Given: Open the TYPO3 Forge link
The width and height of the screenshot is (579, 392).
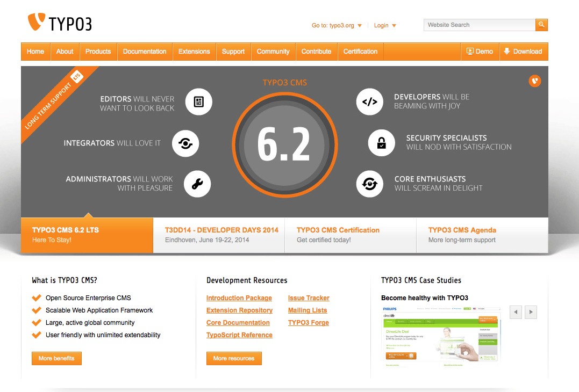Looking at the screenshot, I should pyautogui.click(x=309, y=323).
